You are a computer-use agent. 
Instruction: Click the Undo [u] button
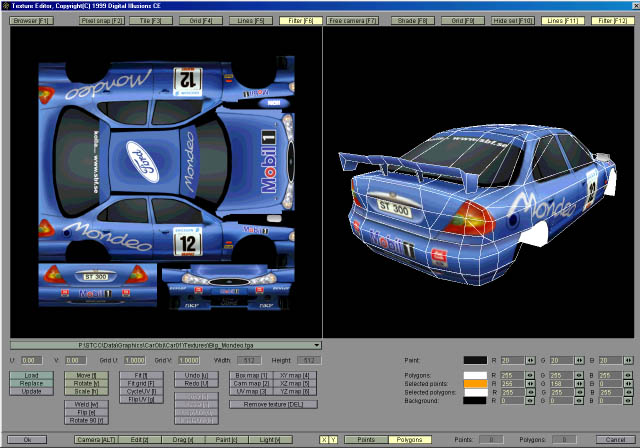(x=196, y=375)
